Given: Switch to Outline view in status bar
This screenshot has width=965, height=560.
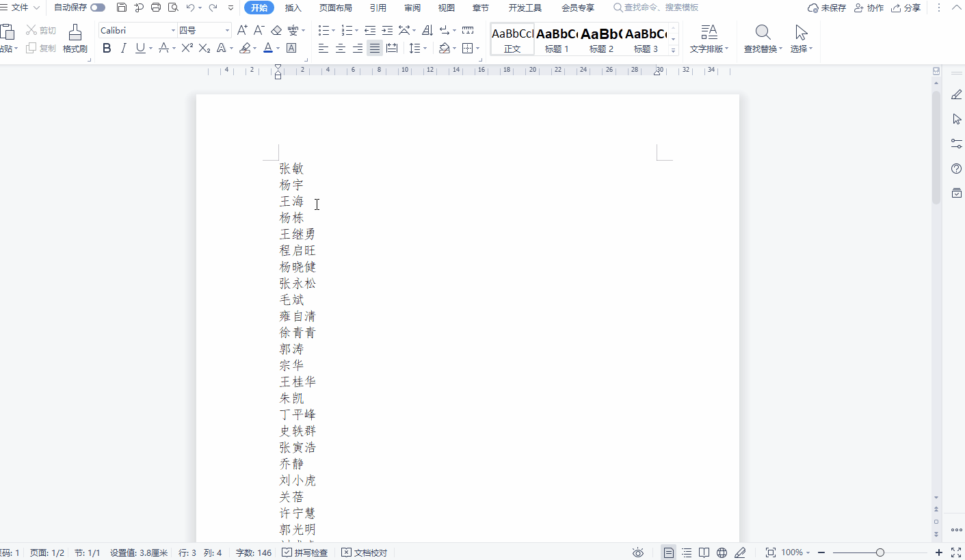Looking at the screenshot, I should tap(687, 552).
